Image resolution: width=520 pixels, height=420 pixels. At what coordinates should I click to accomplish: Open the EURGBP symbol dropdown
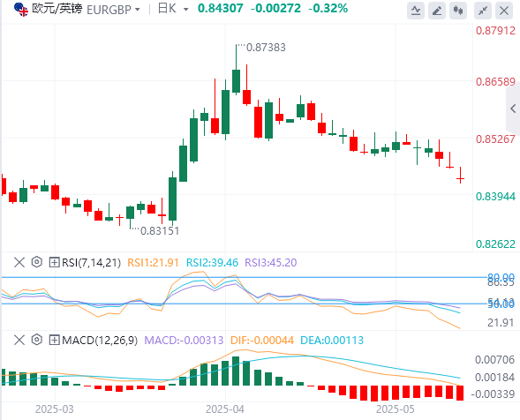pos(113,10)
